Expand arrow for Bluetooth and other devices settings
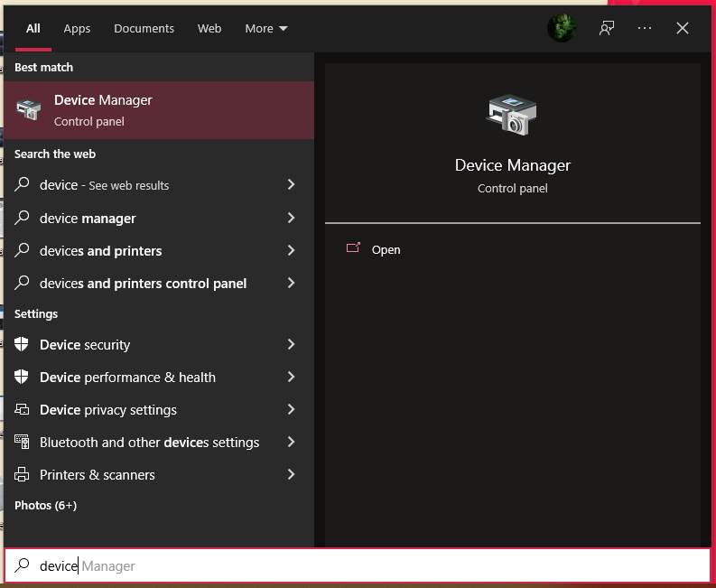The height and width of the screenshot is (588, 716). (291, 442)
